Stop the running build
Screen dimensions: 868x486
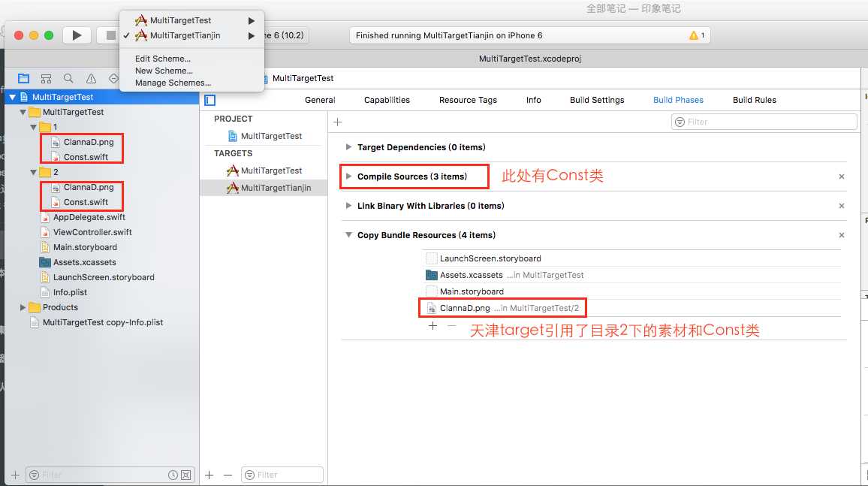[x=109, y=35]
